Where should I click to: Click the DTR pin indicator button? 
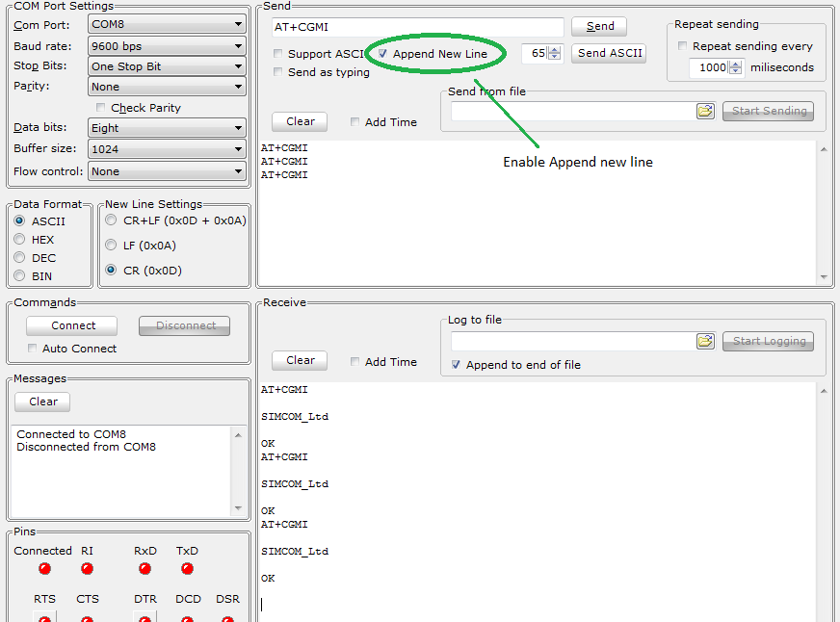click(145, 616)
